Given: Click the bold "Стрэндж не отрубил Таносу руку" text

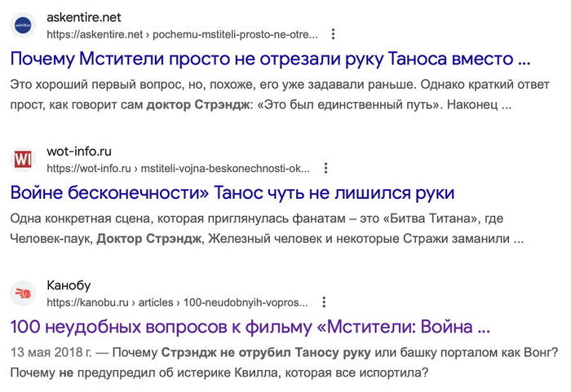Looking at the screenshot, I should tap(266, 353).
